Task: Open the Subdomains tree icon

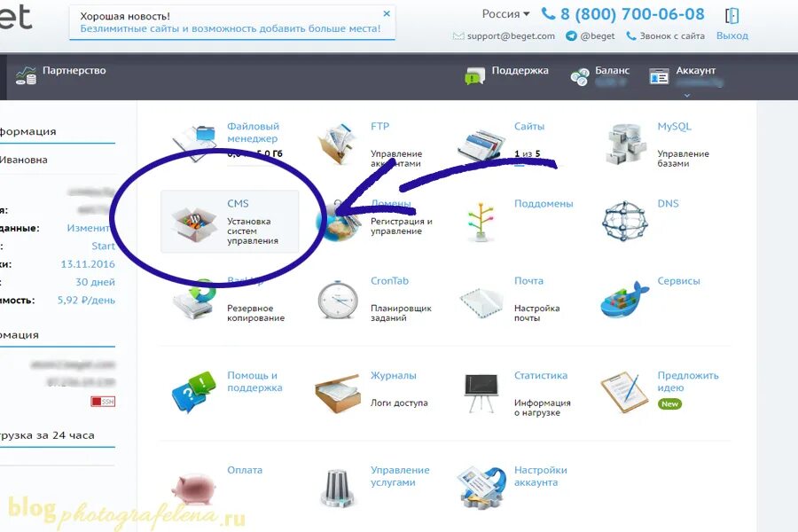Action: tap(481, 222)
